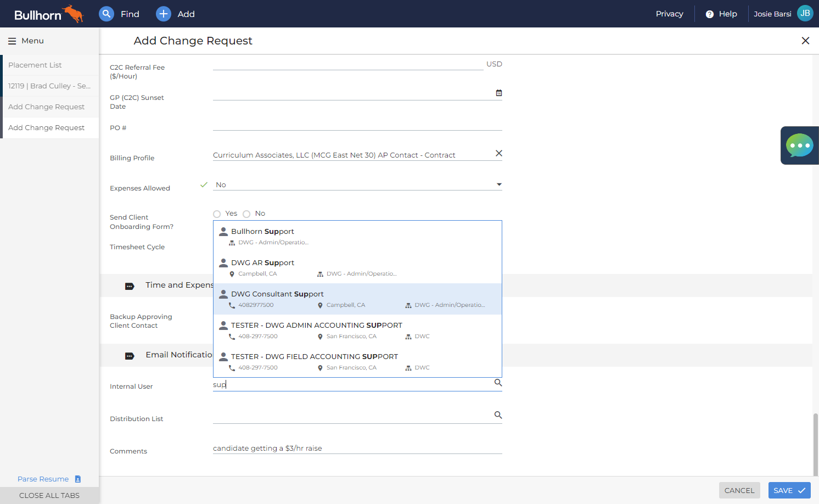Pick TESTER - DWG ADMIN ACCOUNTING SUPPORT
Screen dimensions: 819x504
coord(357,331)
